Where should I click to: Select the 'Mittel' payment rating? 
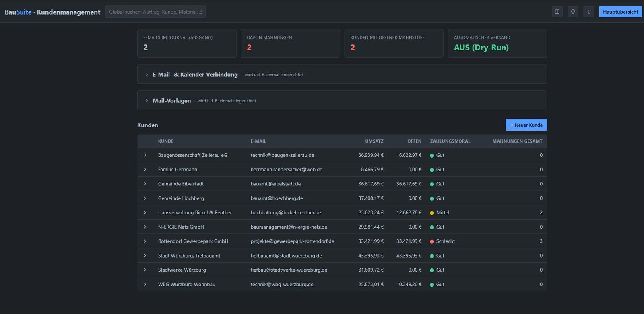(x=443, y=212)
